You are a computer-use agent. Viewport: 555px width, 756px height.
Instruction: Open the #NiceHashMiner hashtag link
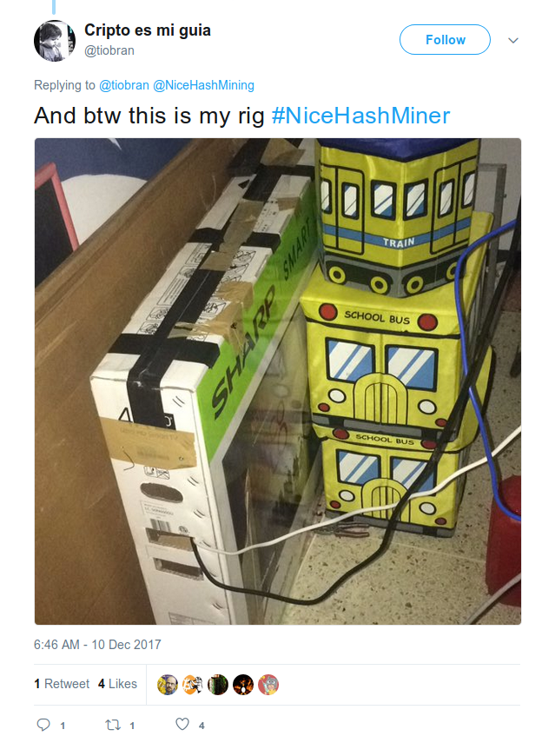pos(360,116)
